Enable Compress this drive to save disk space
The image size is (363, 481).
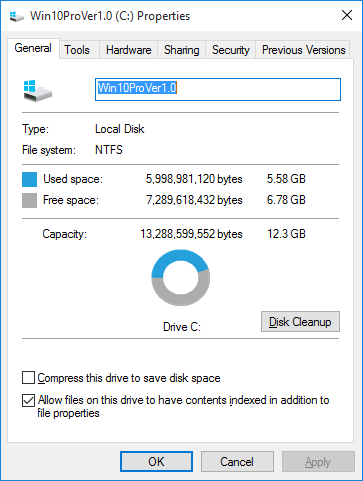click(28, 378)
